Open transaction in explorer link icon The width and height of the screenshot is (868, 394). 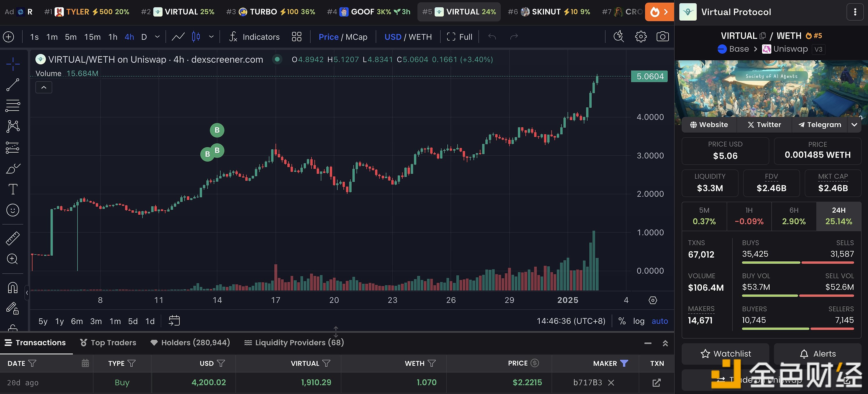pos(656,383)
